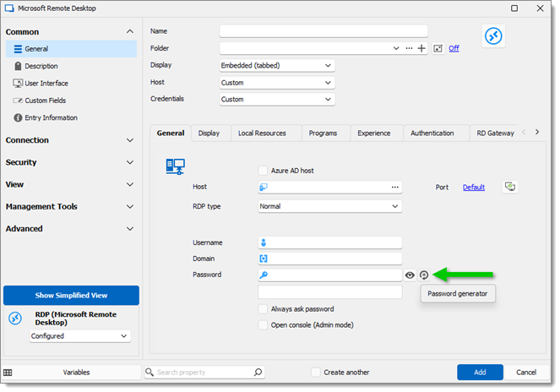This screenshot has width=560, height=392.
Task: Click the window maximize icon
Action: click(x=514, y=8)
